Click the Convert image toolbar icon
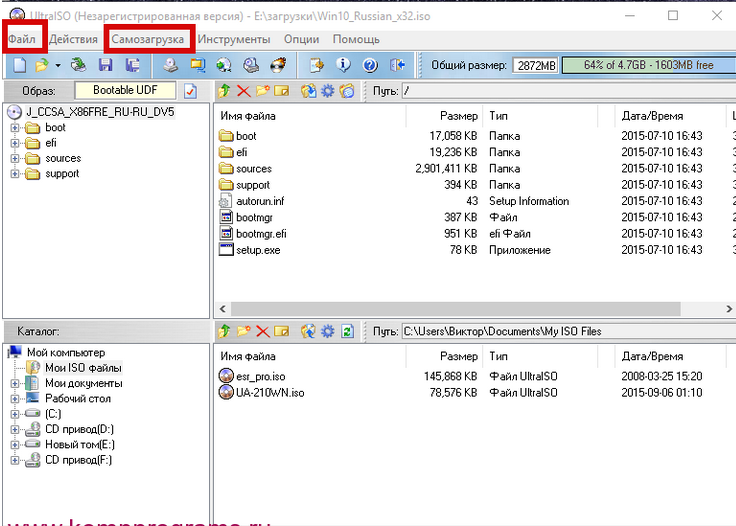 197,65
